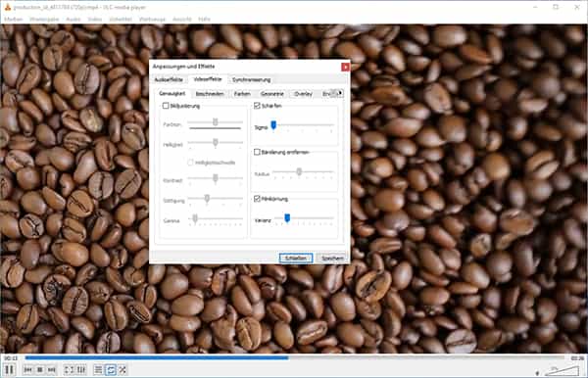Screen dimensions: 588x378
Task: Skip to next media item
Action: (x=52, y=370)
